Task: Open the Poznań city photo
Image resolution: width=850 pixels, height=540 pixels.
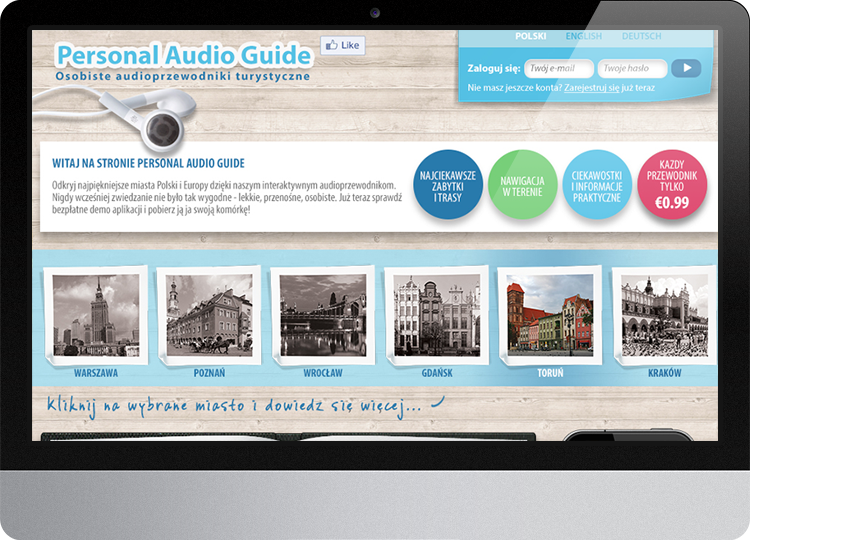Action: tap(209, 316)
